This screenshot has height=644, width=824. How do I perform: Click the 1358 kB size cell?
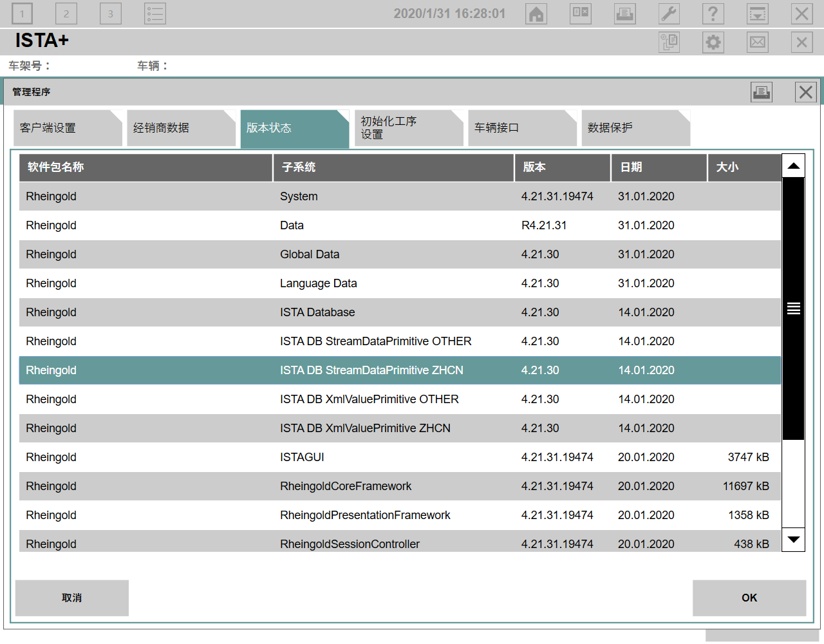749,515
